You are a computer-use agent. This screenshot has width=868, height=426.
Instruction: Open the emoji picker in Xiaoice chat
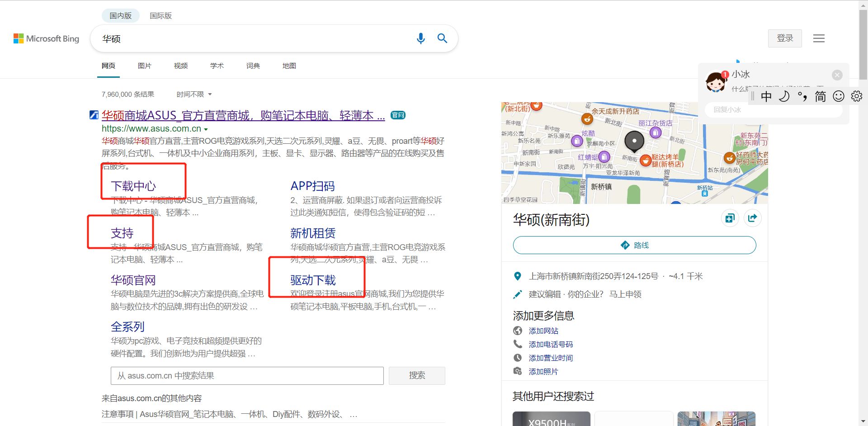839,96
